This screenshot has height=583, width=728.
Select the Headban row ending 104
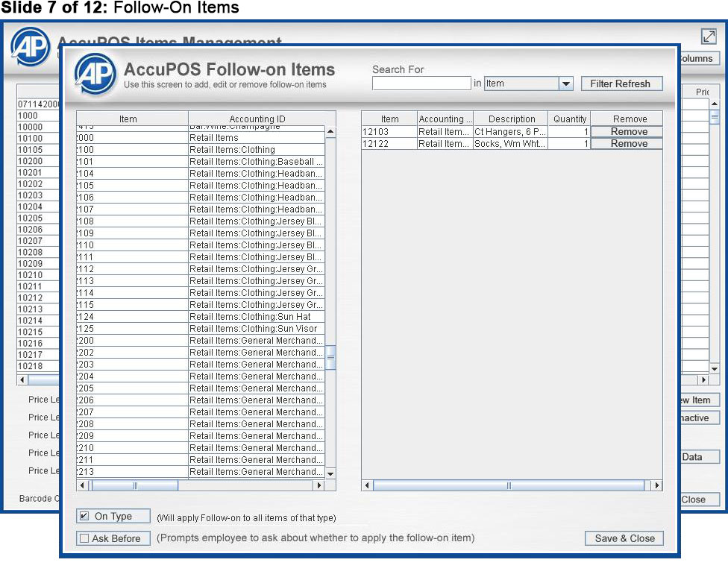coord(201,174)
